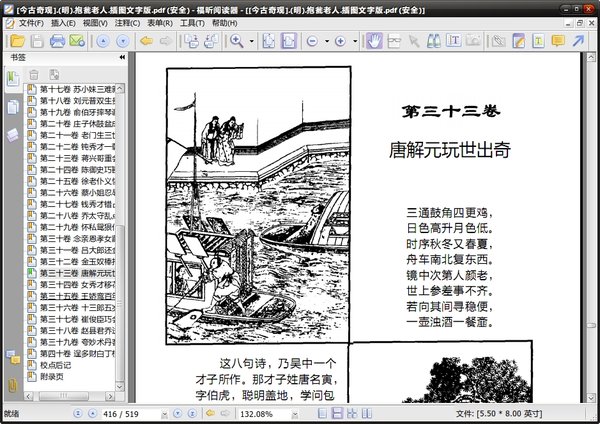
Task: Click the bookmarks panel horizontal scrollbar thumb
Action: 64,396
